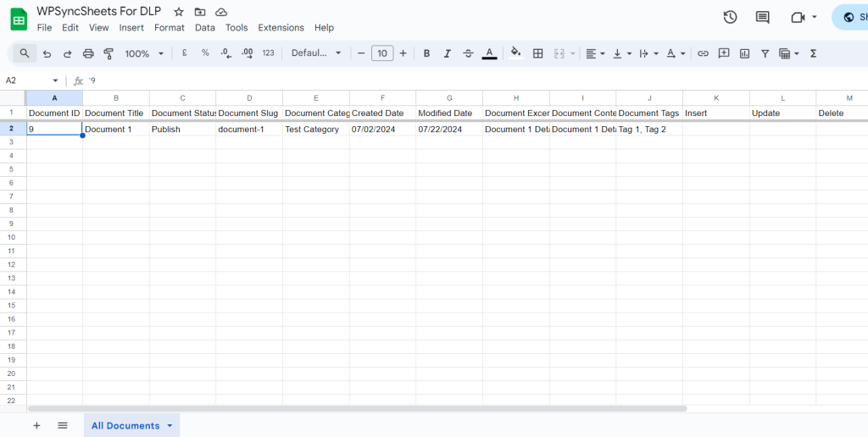Select the Document 1 title cell
The width and height of the screenshot is (868, 437).
(115, 129)
